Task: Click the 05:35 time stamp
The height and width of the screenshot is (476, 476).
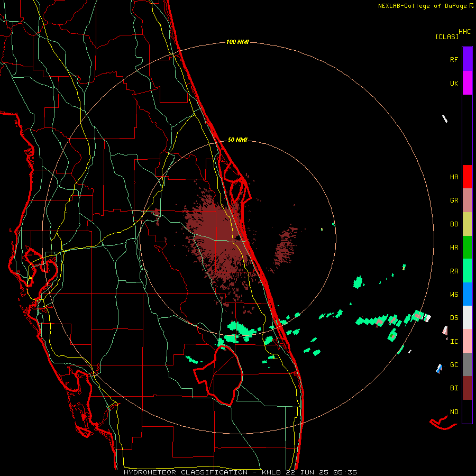Action: 344,472
